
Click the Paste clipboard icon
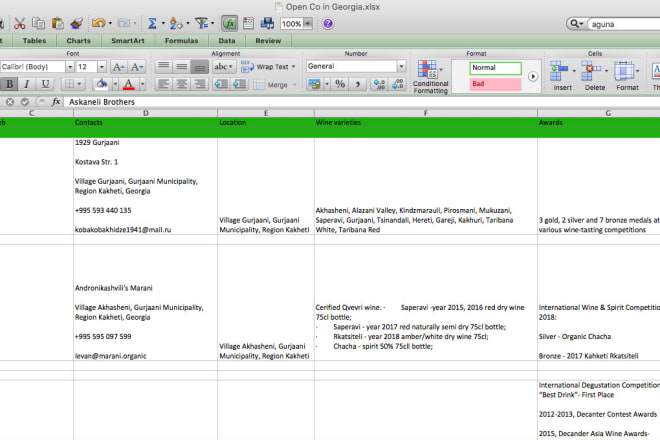57,22
